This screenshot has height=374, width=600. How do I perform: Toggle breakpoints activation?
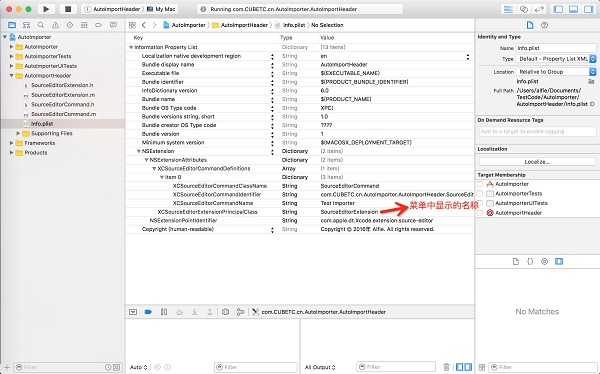(x=148, y=312)
